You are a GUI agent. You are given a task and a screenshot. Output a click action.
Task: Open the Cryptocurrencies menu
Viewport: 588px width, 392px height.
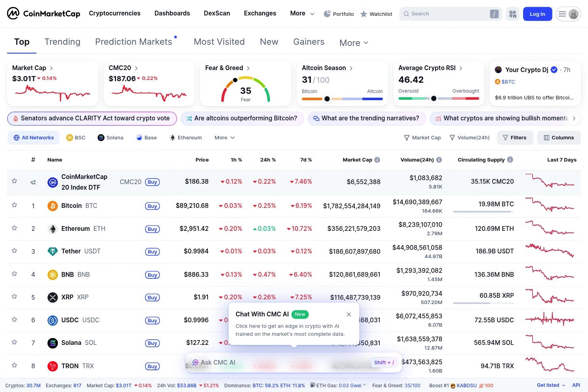click(115, 13)
